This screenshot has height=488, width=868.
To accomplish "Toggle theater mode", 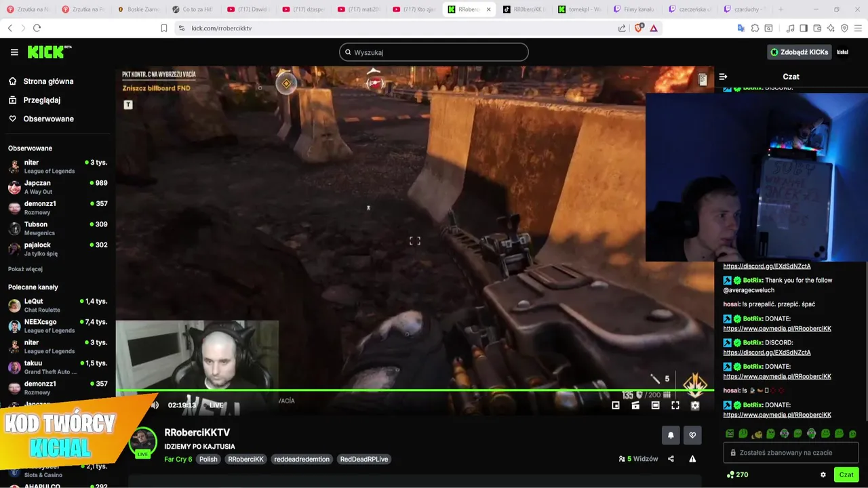I will [655, 405].
